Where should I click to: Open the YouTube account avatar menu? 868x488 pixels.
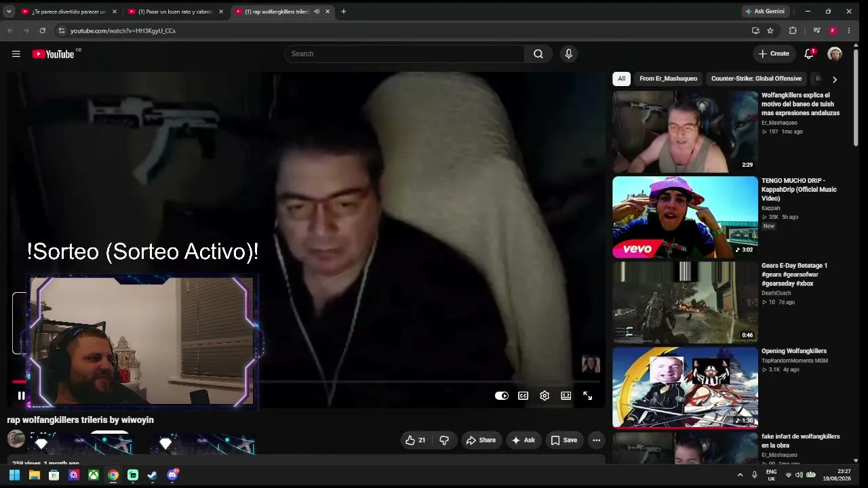[835, 54]
